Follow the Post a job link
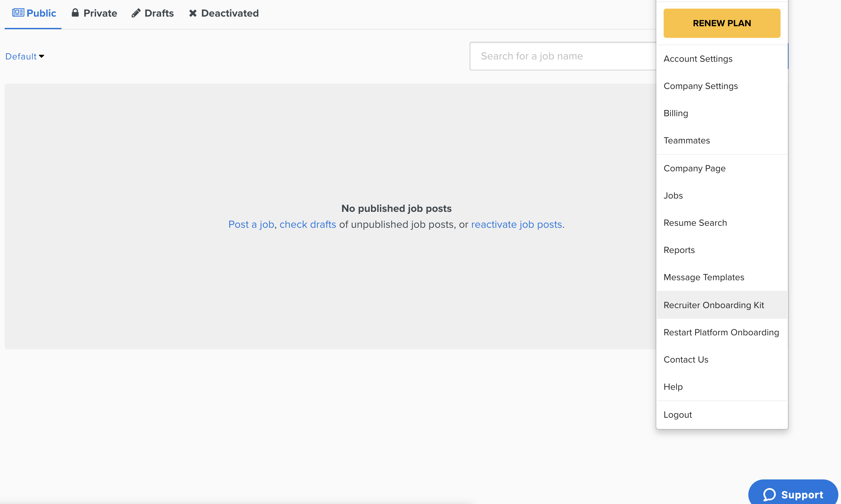The height and width of the screenshot is (504, 841). click(x=251, y=224)
